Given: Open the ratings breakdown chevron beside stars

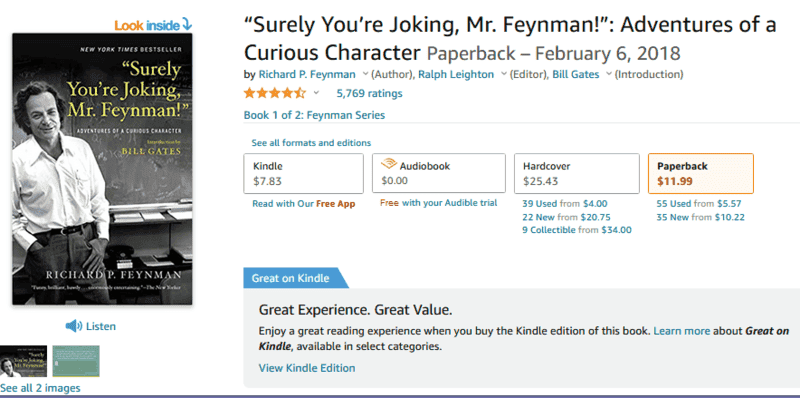Looking at the screenshot, I should [x=316, y=93].
